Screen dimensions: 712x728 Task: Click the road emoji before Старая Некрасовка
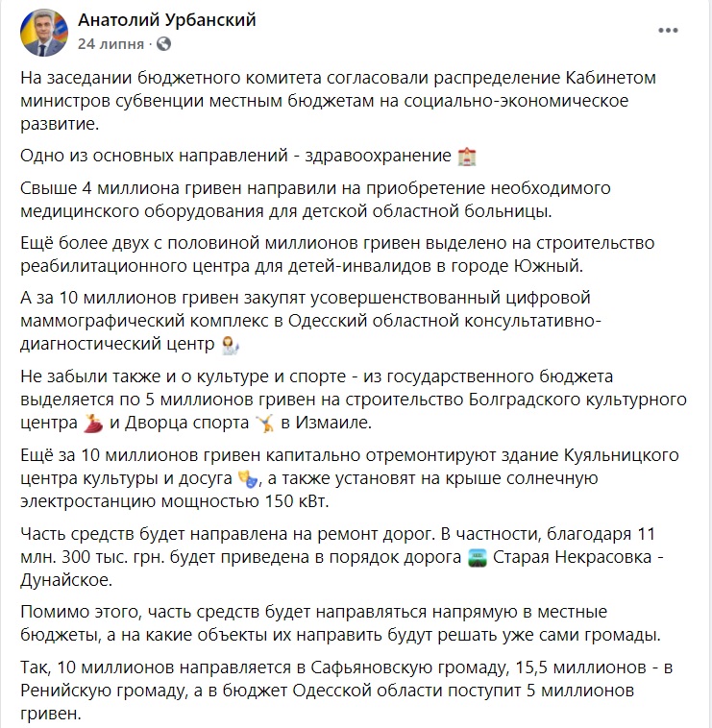click(477, 558)
